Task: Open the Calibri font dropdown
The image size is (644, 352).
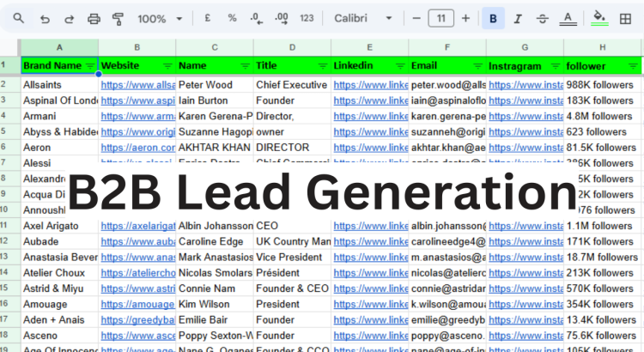Action: click(x=364, y=18)
